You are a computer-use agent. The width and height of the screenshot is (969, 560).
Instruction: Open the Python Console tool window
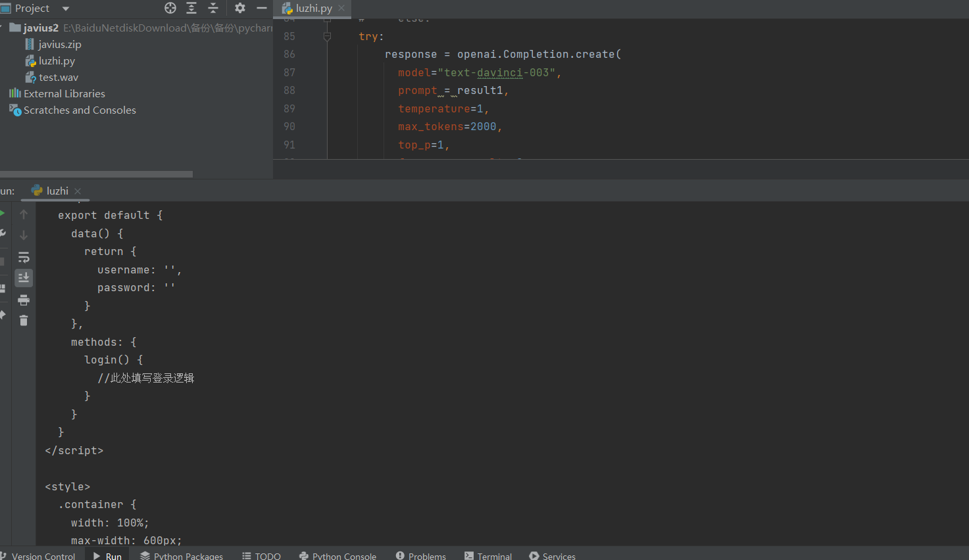click(337, 556)
